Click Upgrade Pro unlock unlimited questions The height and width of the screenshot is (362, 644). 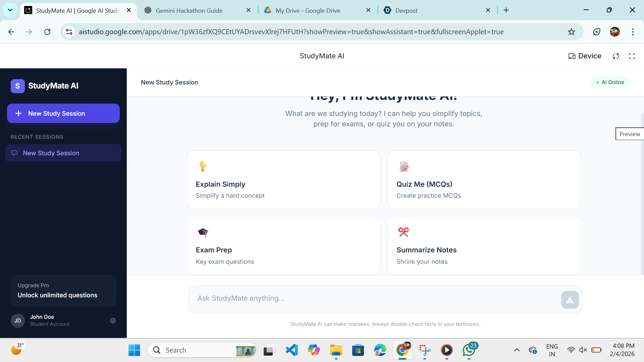[x=63, y=291]
